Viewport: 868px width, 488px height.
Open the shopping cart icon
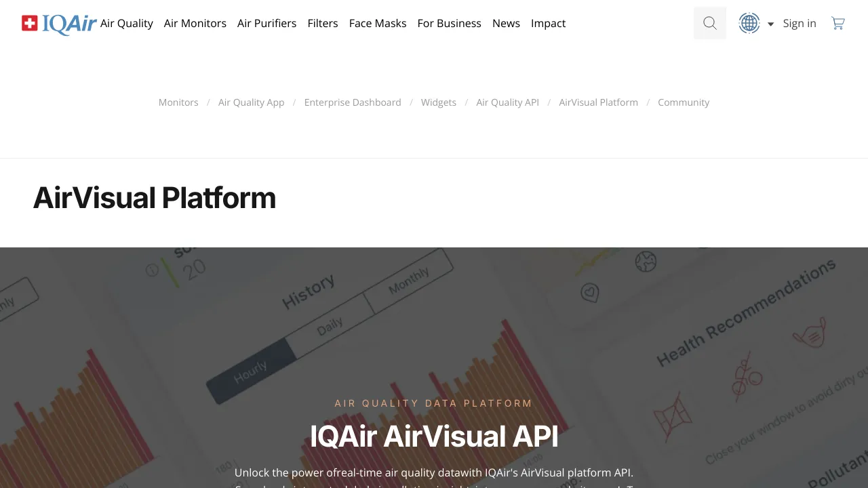point(838,23)
